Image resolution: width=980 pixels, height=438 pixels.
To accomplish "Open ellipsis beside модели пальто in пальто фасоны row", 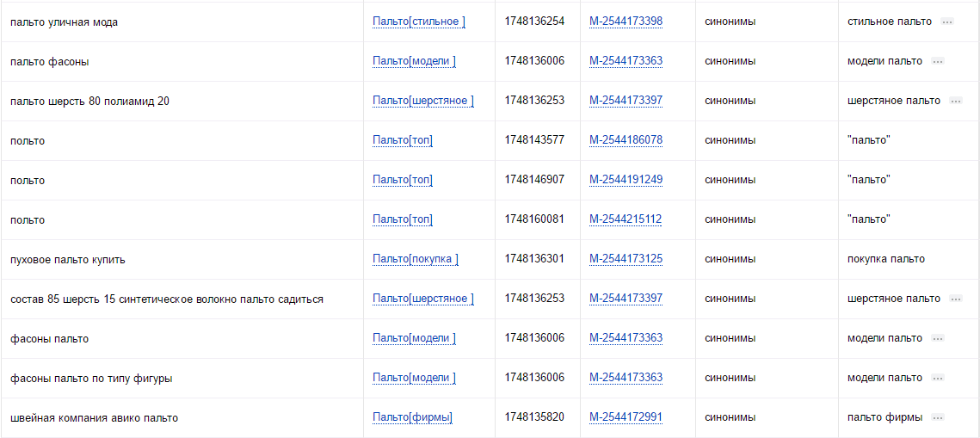I will [x=937, y=61].
